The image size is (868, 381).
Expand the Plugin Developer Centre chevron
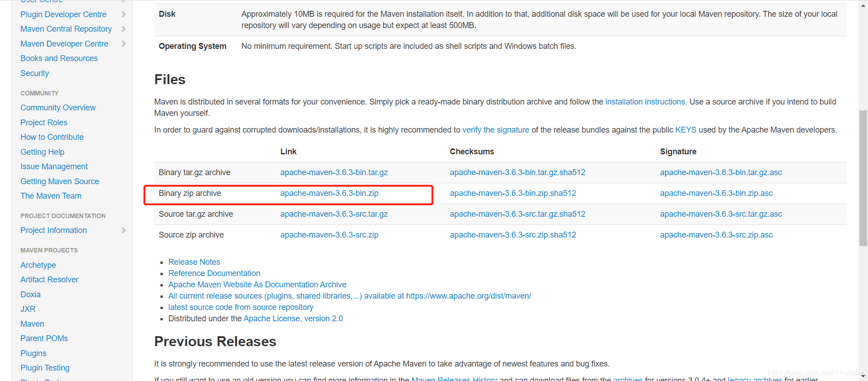[123, 14]
